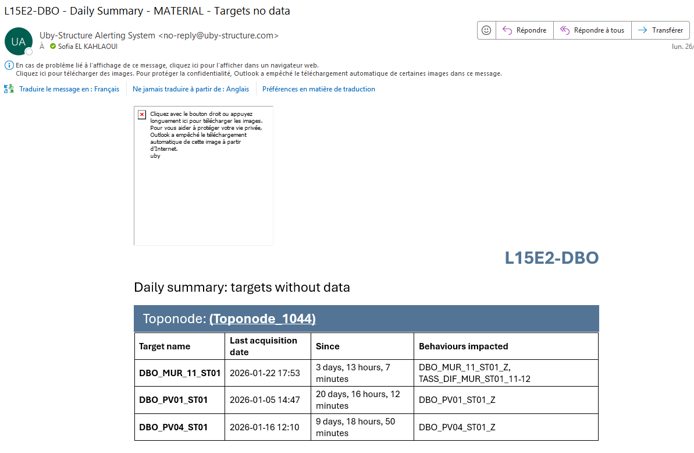Click the green presence status icon of recipient

click(x=53, y=47)
